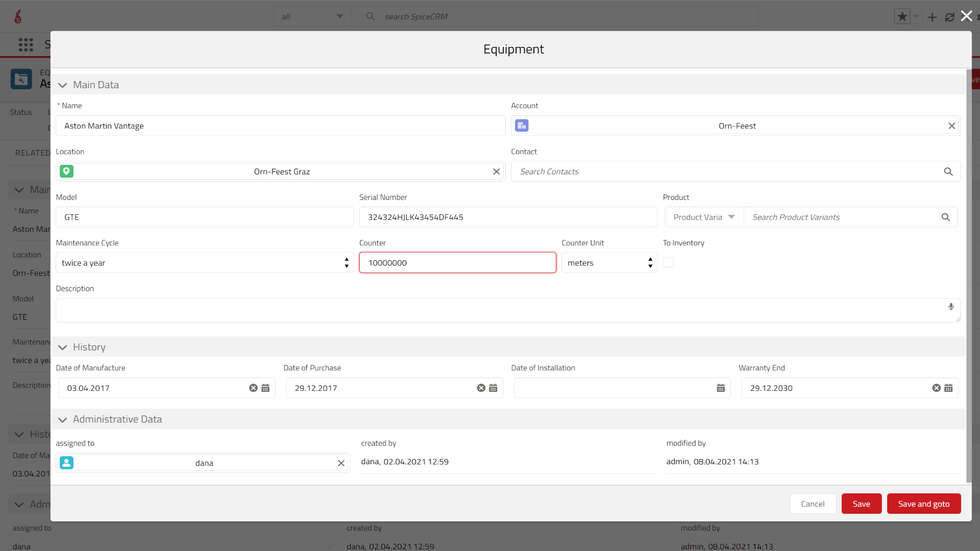Click the SpiceCRM flame logo
The image size is (980, 551).
[x=18, y=17]
